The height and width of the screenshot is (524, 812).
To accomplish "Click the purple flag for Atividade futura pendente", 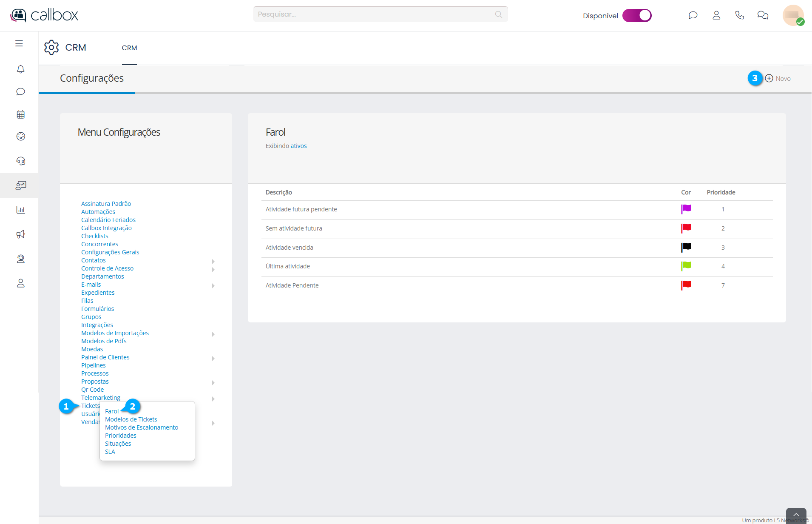I will coord(686,209).
